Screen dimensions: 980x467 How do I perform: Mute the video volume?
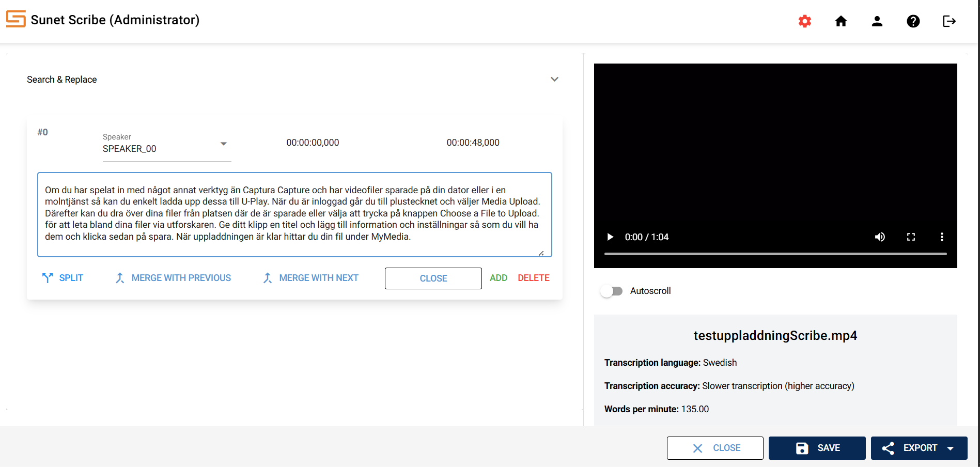(880, 237)
